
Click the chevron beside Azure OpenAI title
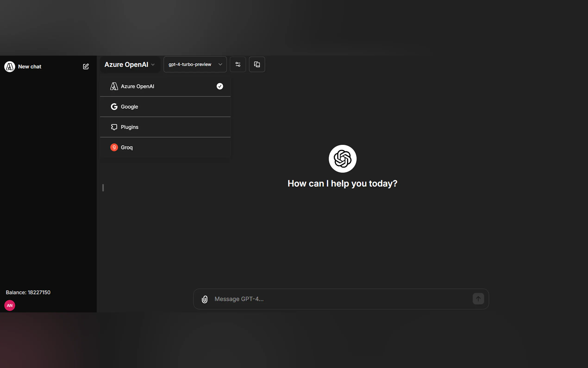(153, 65)
